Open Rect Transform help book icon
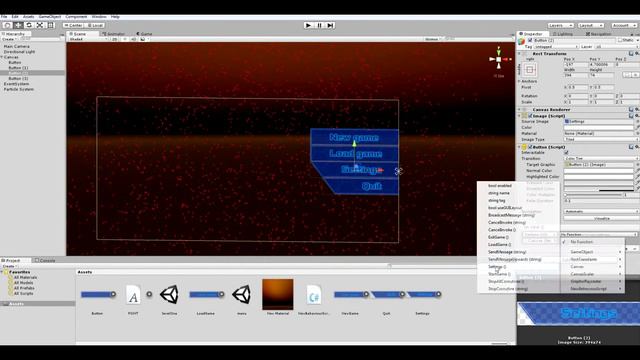Screen dimensions: 640x360 click(631, 53)
